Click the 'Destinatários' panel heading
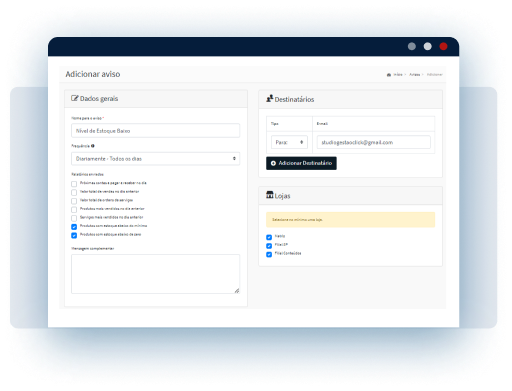The width and height of the screenshot is (512, 391). (x=294, y=99)
